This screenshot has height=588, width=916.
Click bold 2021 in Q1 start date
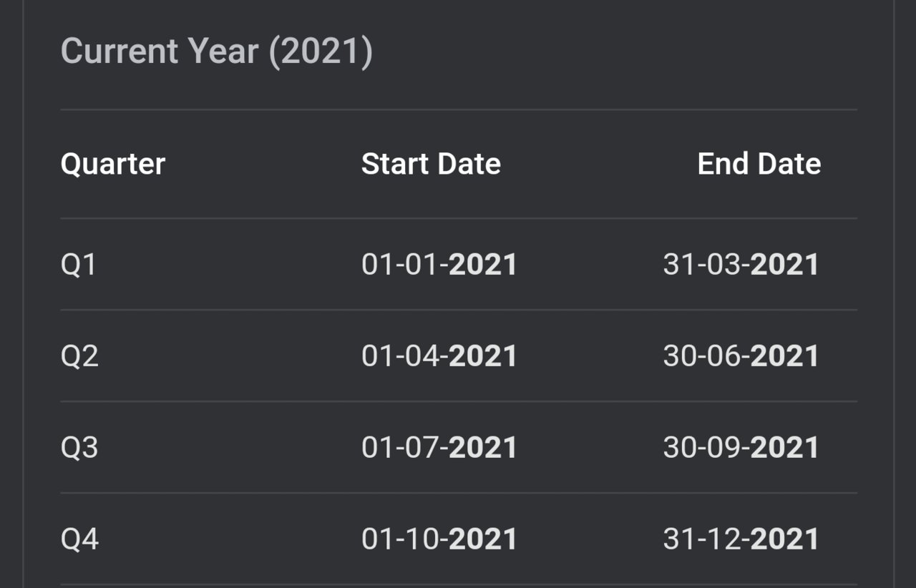click(483, 265)
